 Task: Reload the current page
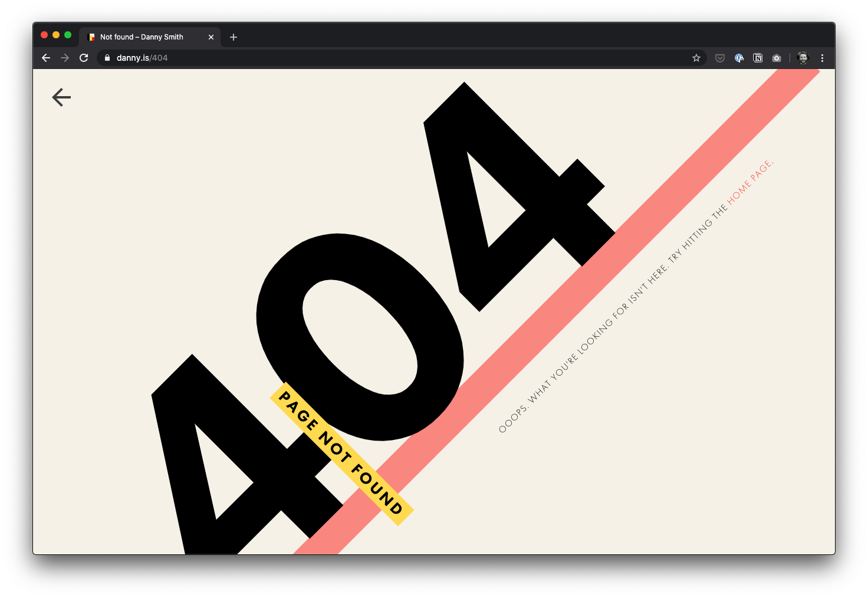pos(84,58)
